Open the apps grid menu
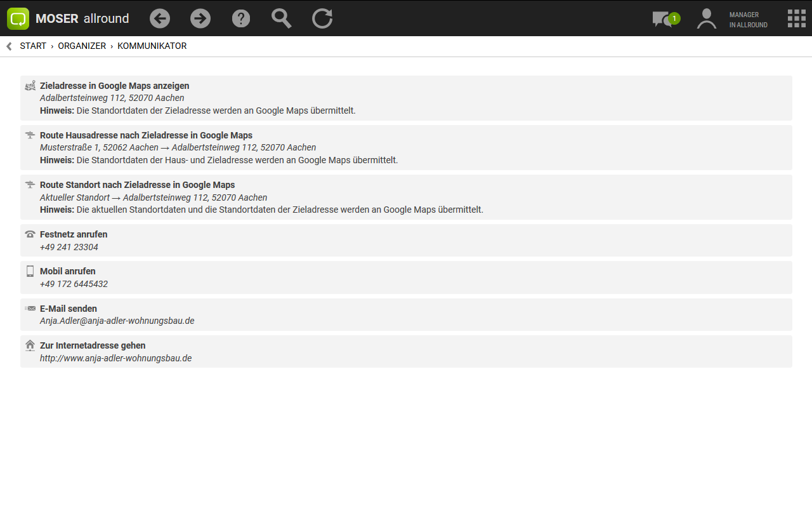Screen dimensions: 812x508 796,18
